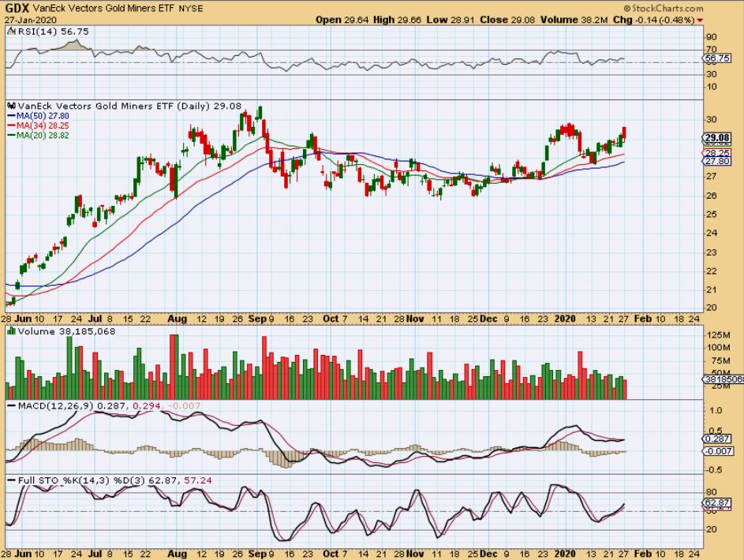This screenshot has height=560, width=744.
Task: Click the 57.24 %D value in STO label
Action: (198, 480)
